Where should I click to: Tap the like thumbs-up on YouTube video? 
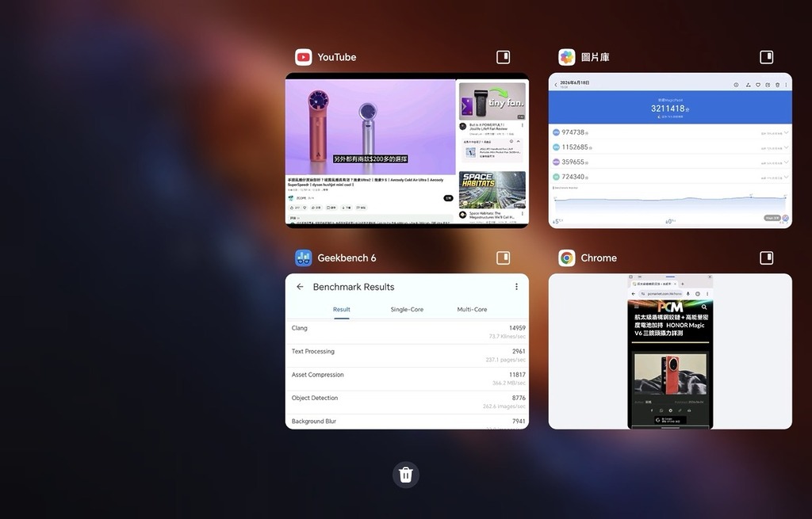click(292, 208)
